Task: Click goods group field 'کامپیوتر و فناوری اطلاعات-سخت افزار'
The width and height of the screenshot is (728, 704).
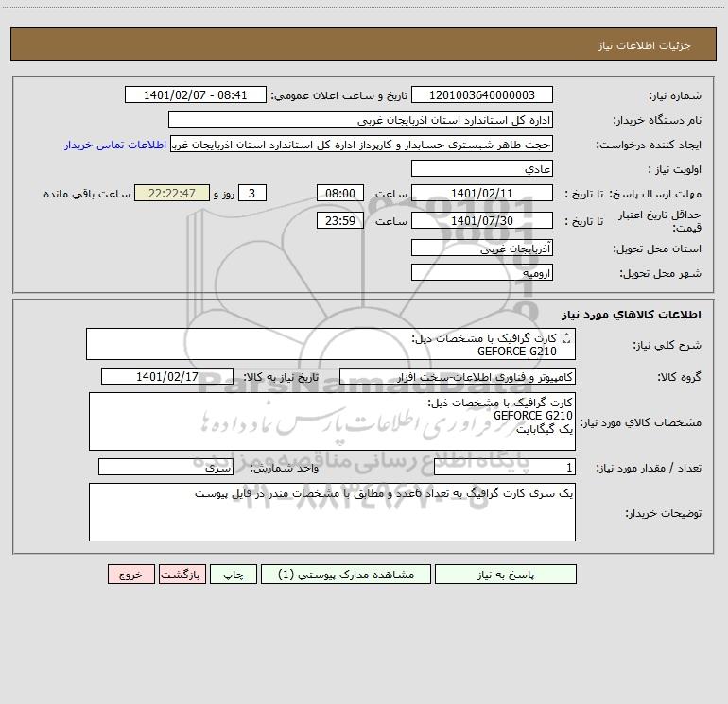Action: 458,377
